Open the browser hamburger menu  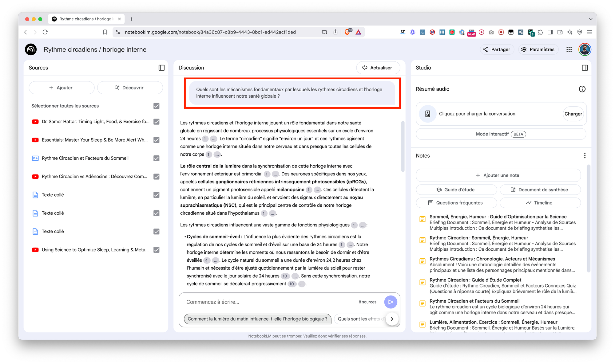(x=589, y=32)
